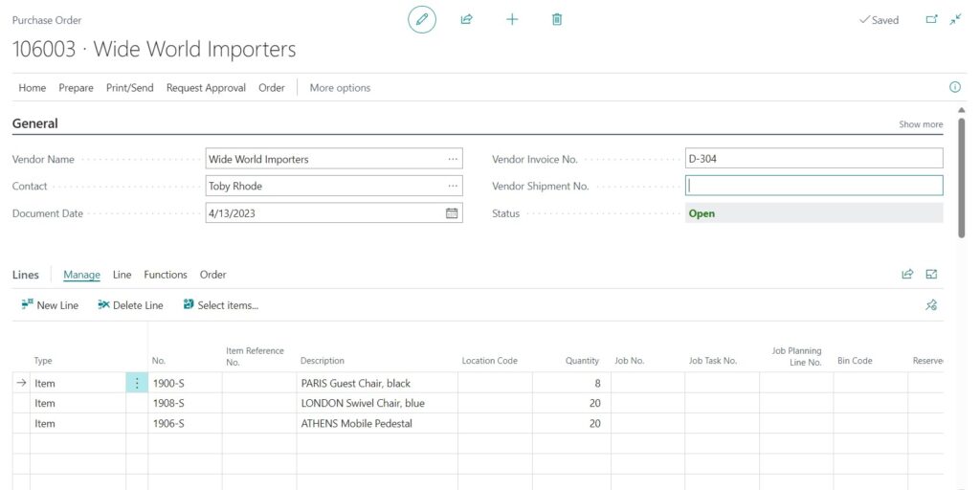Click the No. column header
The height and width of the screenshot is (490, 980).
159,361
